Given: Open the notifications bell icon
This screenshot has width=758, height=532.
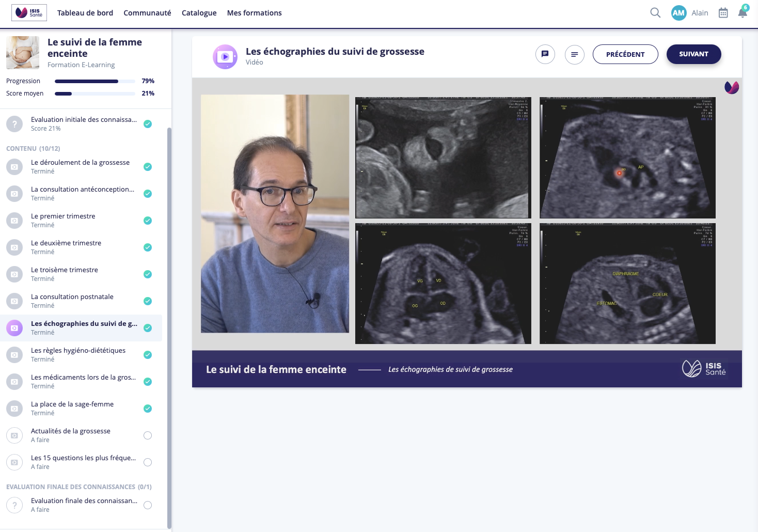Looking at the screenshot, I should [x=743, y=12].
